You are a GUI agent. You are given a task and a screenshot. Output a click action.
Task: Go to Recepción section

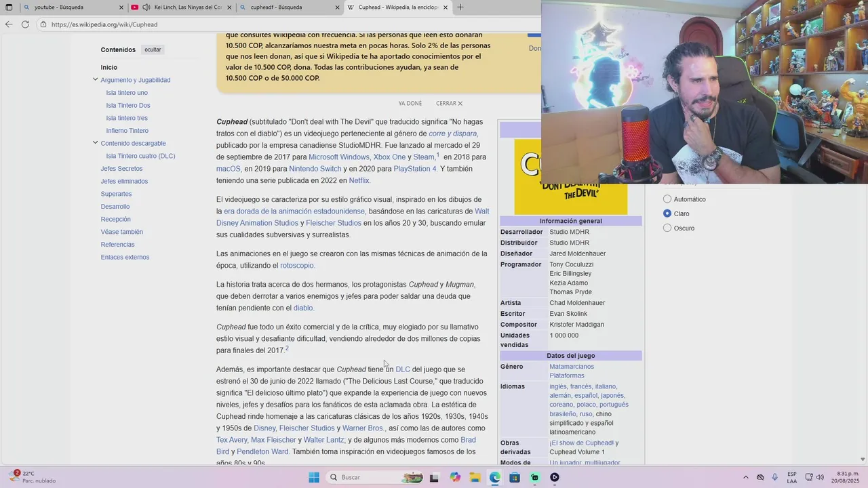115,219
